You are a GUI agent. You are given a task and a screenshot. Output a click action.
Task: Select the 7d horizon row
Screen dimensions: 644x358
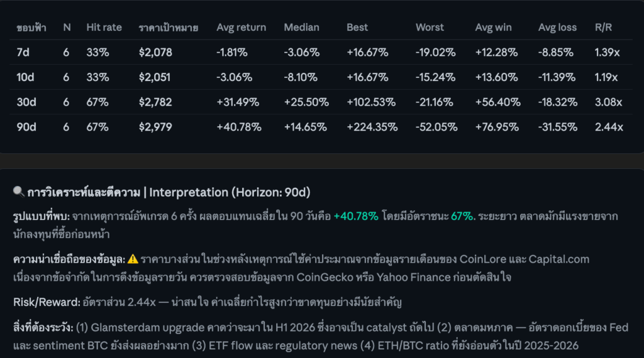coord(321,53)
